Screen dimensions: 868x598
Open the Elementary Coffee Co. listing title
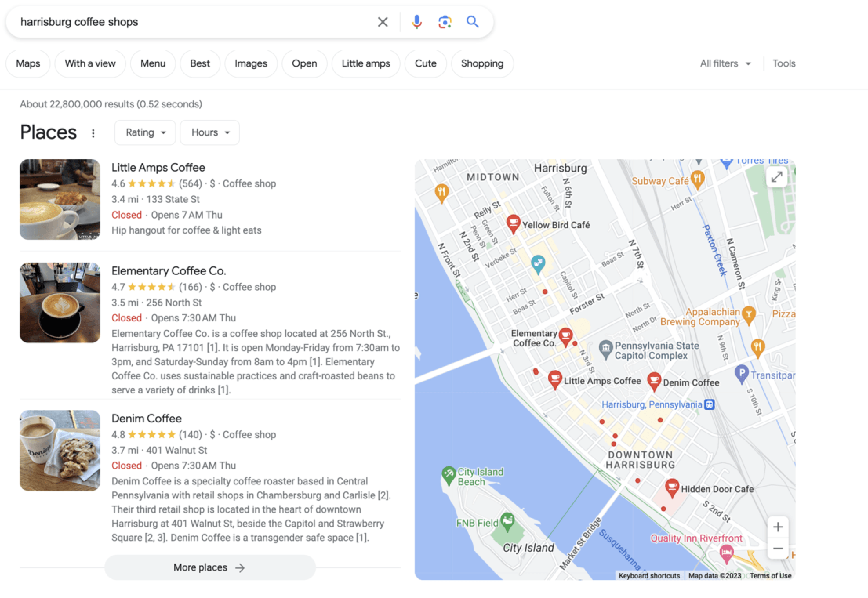point(169,271)
